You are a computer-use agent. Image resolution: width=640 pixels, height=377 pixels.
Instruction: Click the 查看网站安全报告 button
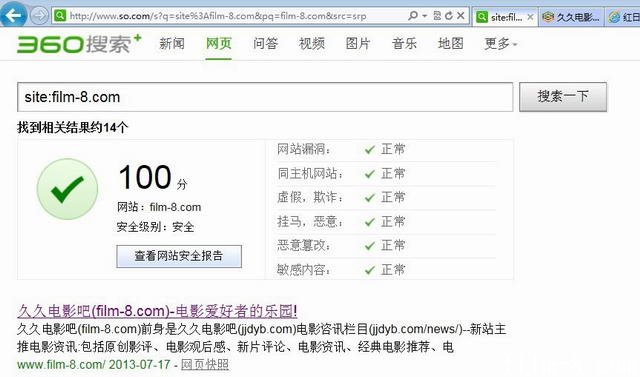(179, 256)
